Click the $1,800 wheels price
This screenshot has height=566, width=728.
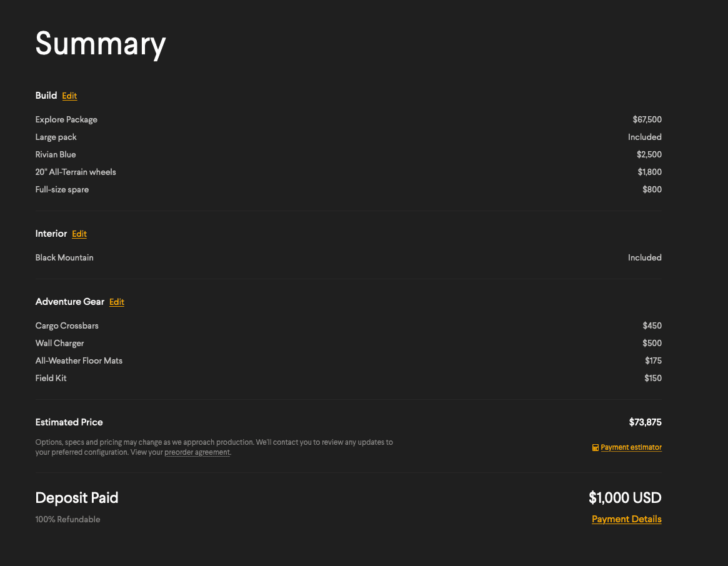coord(649,172)
